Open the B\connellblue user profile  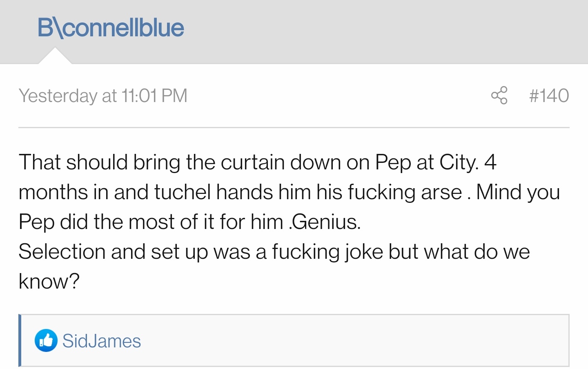[111, 28]
